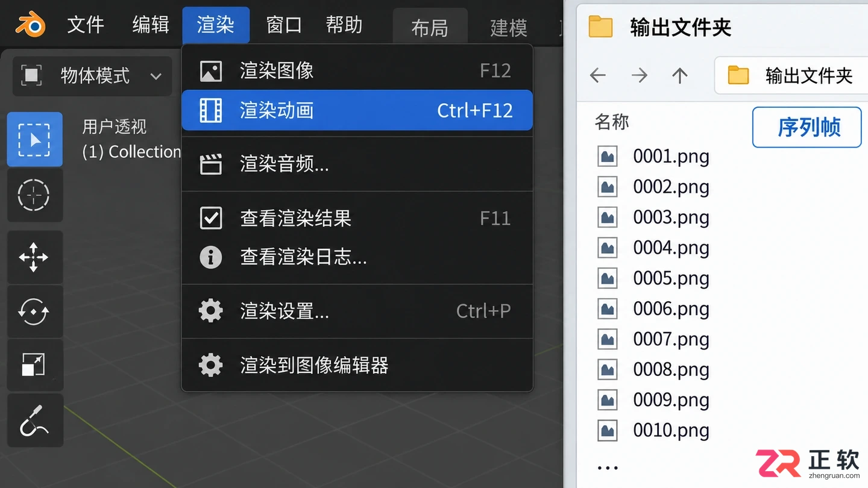The image size is (868, 488).
Task: Click the 输出文件夹 address bar path
Action: tap(791, 75)
